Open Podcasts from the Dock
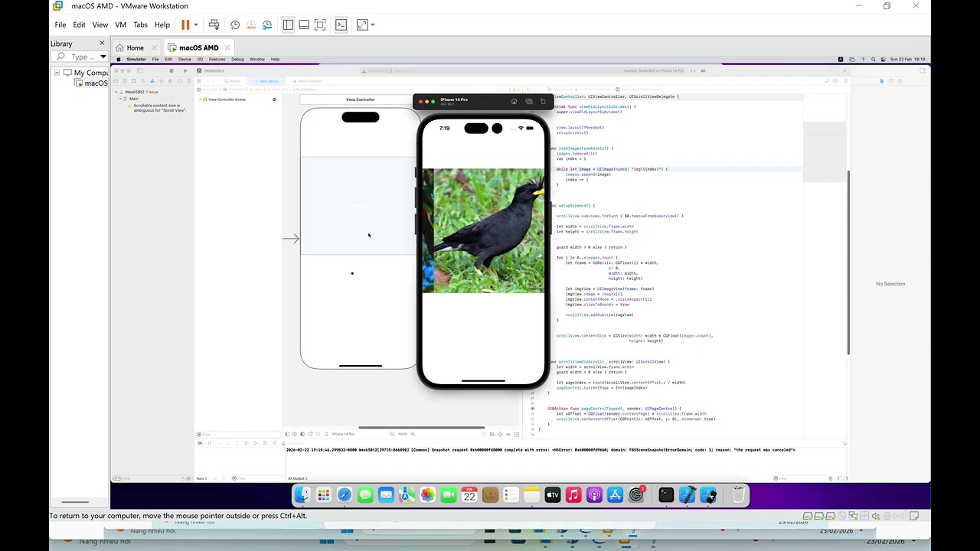 coord(594,495)
